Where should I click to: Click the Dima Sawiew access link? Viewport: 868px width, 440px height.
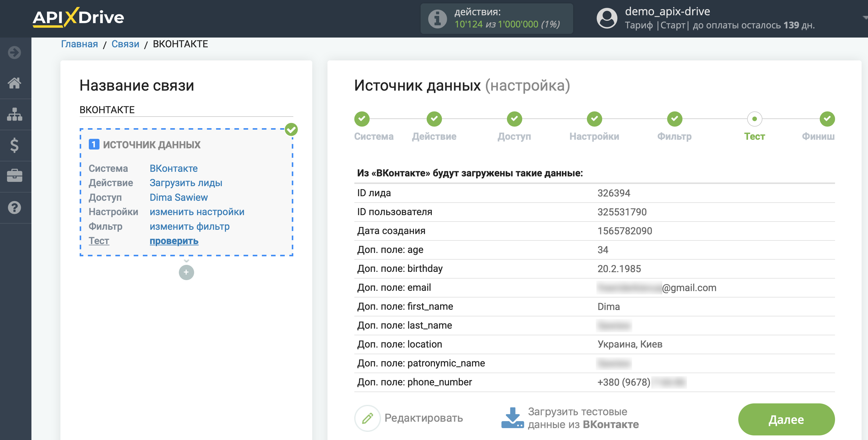tap(178, 197)
